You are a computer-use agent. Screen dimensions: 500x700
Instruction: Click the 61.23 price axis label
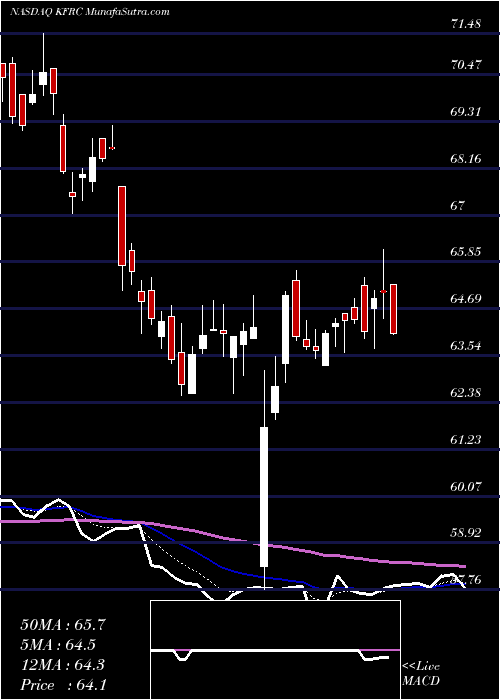[466, 440]
